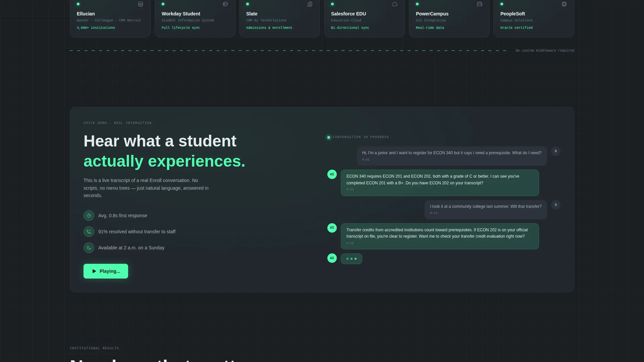
Task: Click the AI reply about transfer credits
Action: coord(440,236)
